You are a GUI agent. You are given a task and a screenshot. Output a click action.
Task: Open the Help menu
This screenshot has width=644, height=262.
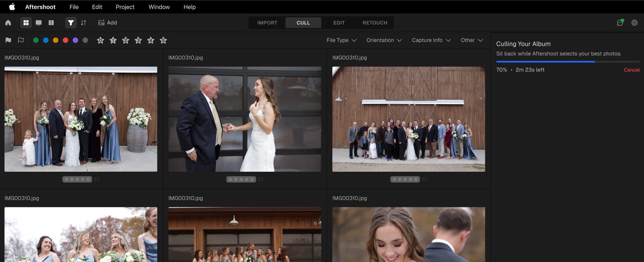tap(190, 7)
